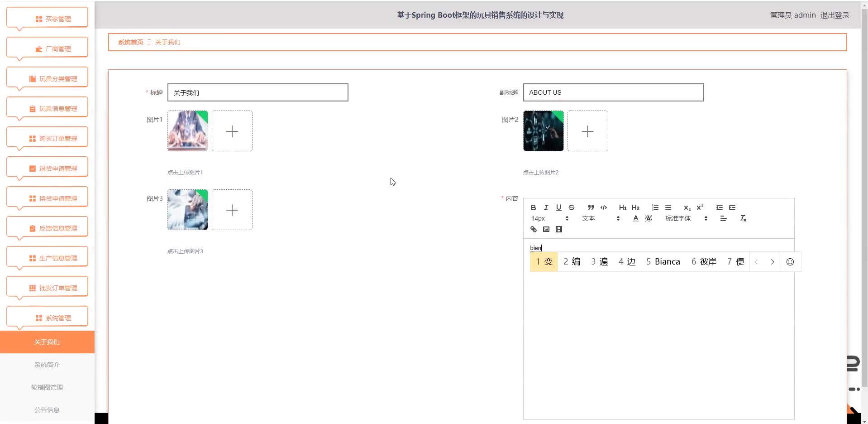This screenshot has width=868, height=424.
Task: Open uploaded 图片2 thumbnail
Action: pos(544,131)
